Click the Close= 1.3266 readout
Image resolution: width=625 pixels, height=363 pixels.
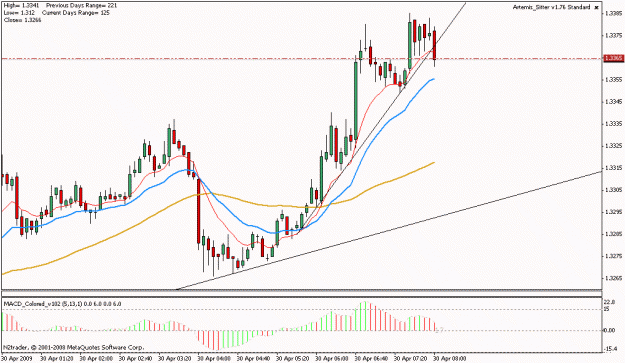[22, 20]
